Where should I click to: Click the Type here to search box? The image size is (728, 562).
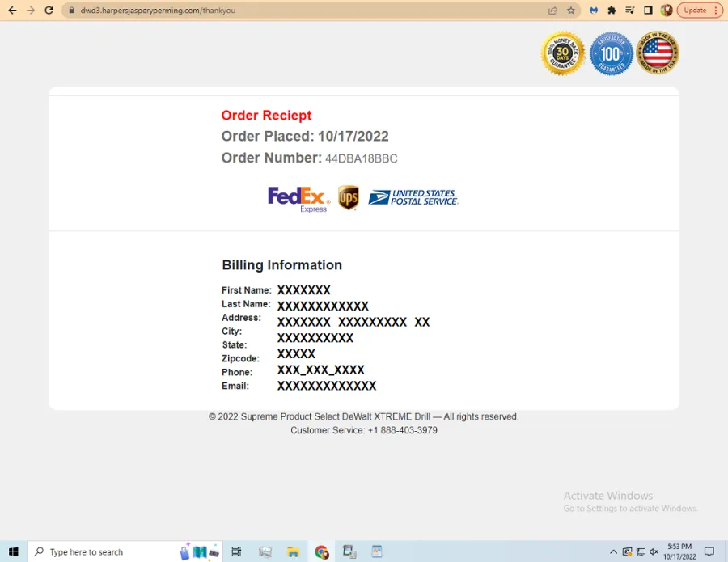click(125, 551)
